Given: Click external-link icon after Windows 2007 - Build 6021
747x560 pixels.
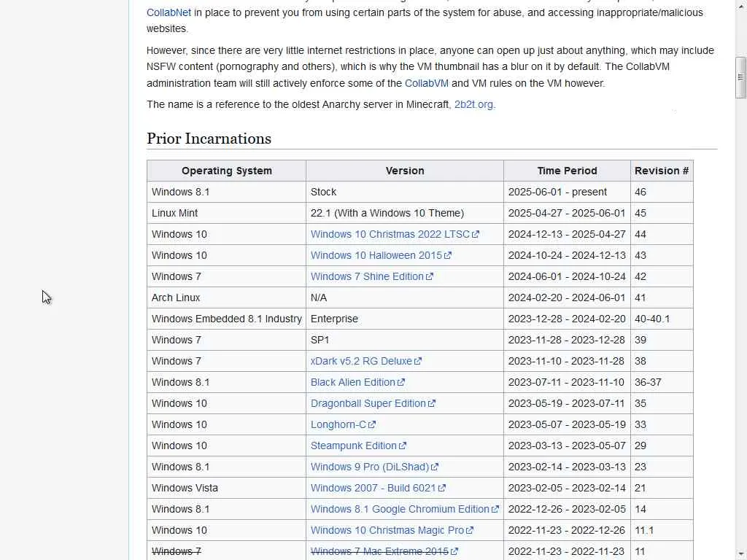Looking at the screenshot, I should click(442, 488).
